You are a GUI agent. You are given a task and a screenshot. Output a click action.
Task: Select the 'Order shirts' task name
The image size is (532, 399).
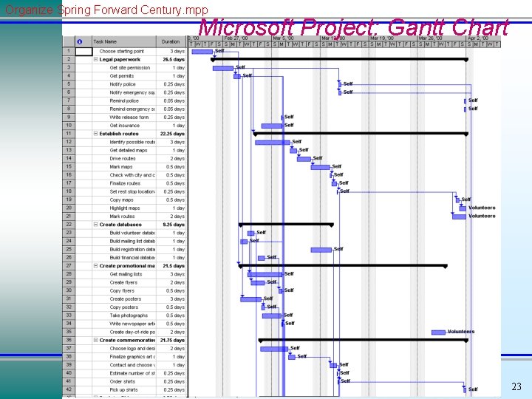coord(122,382)
